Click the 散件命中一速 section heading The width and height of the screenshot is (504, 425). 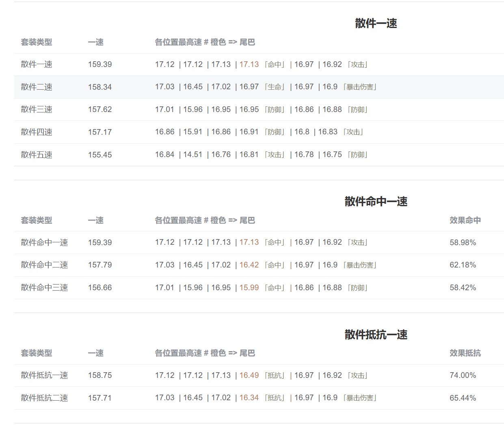[x=376, y=201]
